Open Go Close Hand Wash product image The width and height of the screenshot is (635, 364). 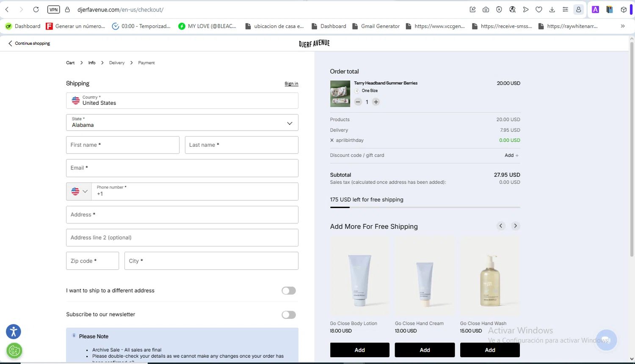click(x=490, y=276)
